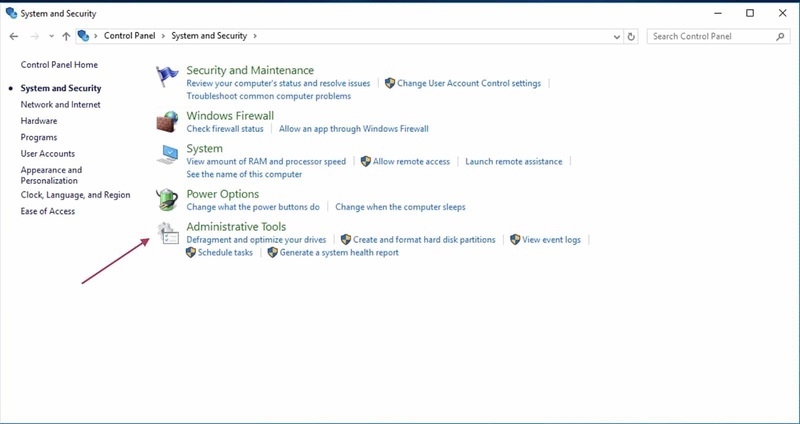Open Appearance and Personalization category
800x424 pixels.
tap(51, 175)
